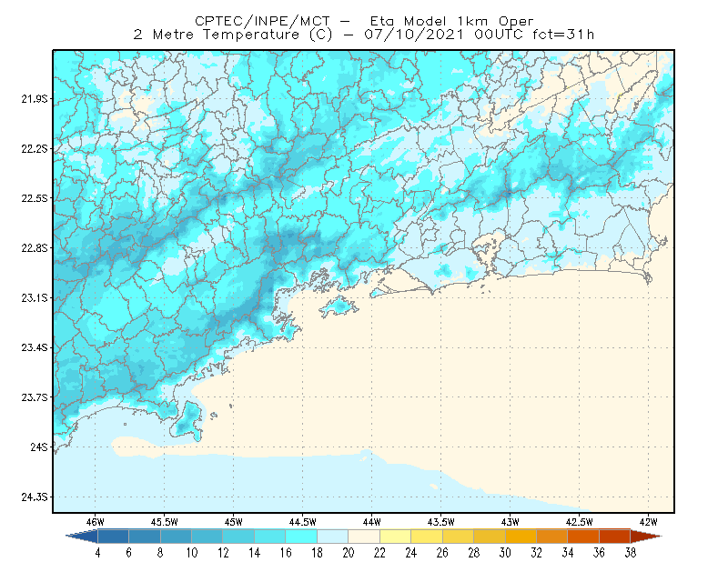Screen dimensions: 728x562
Task: Click the left blue arrow of colorbar
Action: tap(82, 537)
